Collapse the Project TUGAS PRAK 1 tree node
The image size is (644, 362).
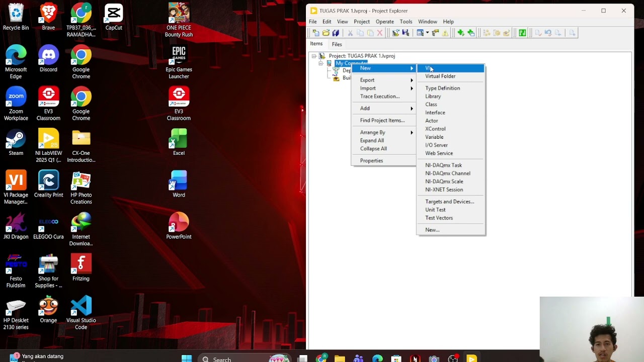pos(314,56)
